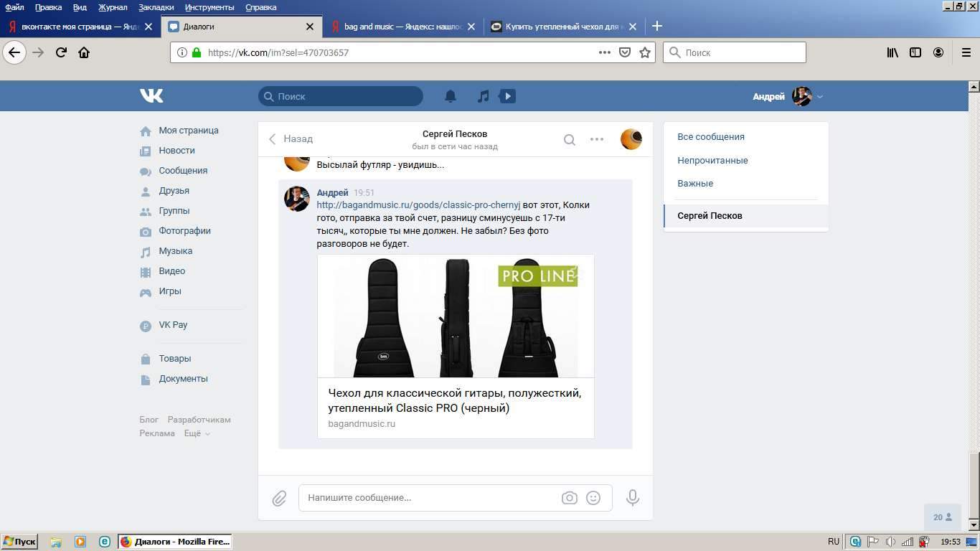Expand the Андрей profile dropdown arrow
980x551 pixels.
coord(820,97)
